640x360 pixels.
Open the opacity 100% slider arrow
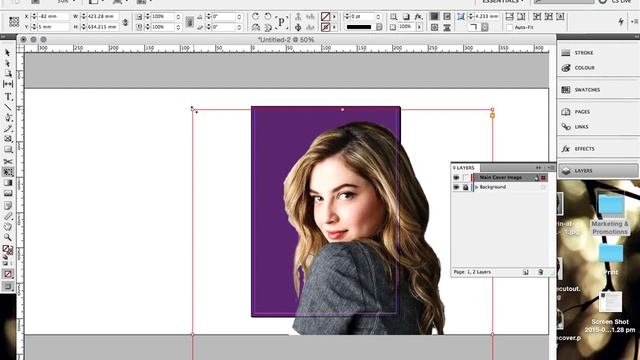[419, 27]
